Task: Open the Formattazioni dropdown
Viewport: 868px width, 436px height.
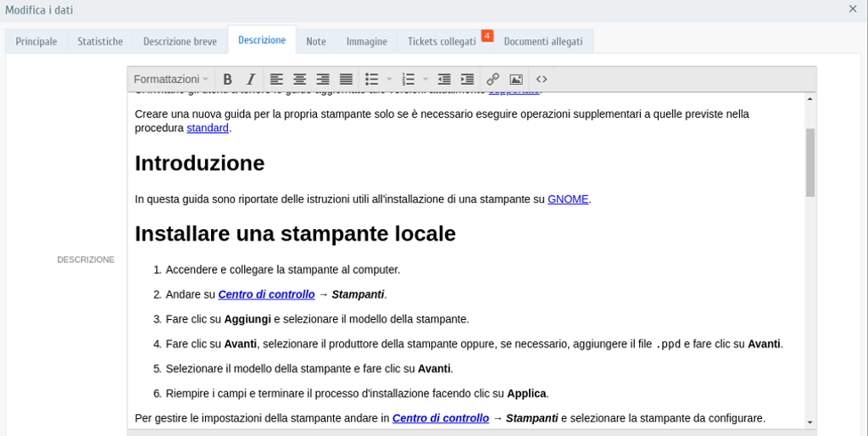Action: pos(171,79)
